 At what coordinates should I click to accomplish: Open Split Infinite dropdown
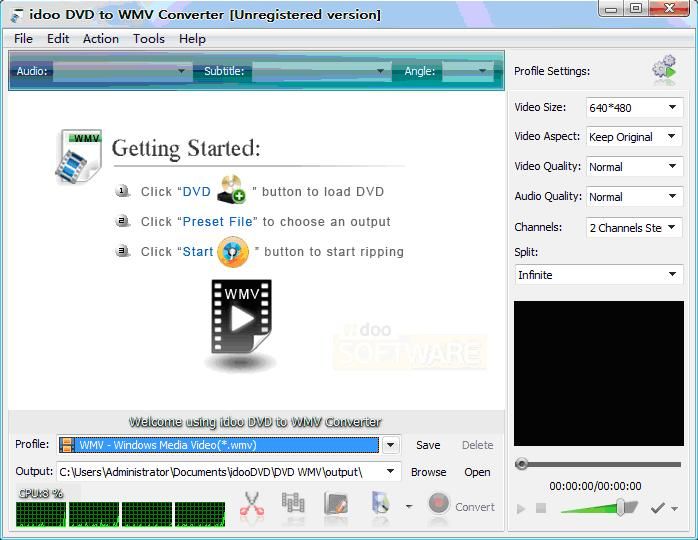pos(598,275)
